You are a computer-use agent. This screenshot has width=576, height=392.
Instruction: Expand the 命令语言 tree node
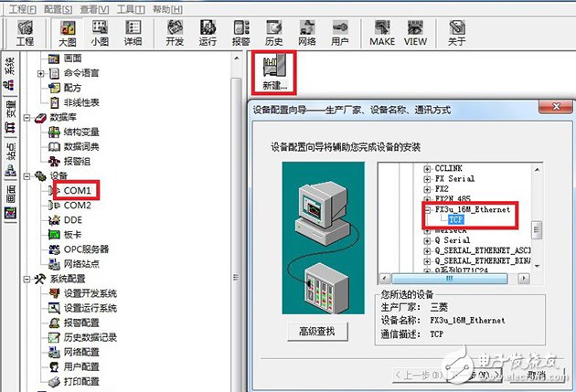click(x=40, y=73)
